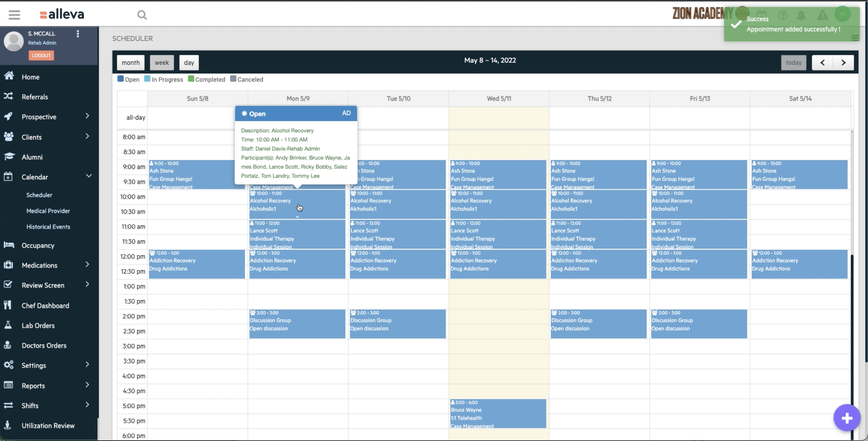Open Medical Provider submenu item
Viewport: 868px width, 441px height.
point(48,211)
